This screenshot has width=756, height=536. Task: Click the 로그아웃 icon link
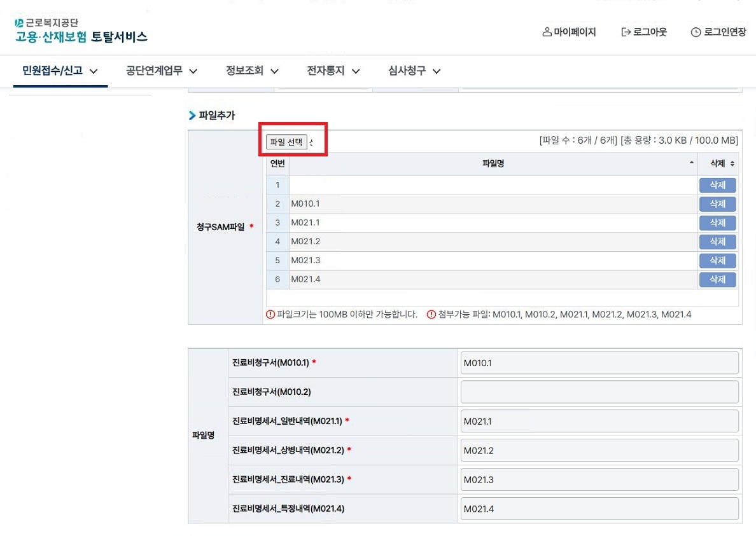tap(626, 32)
